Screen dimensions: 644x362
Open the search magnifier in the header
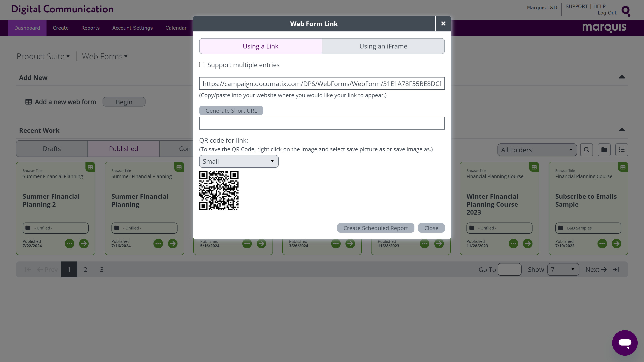tap(626, 11)
